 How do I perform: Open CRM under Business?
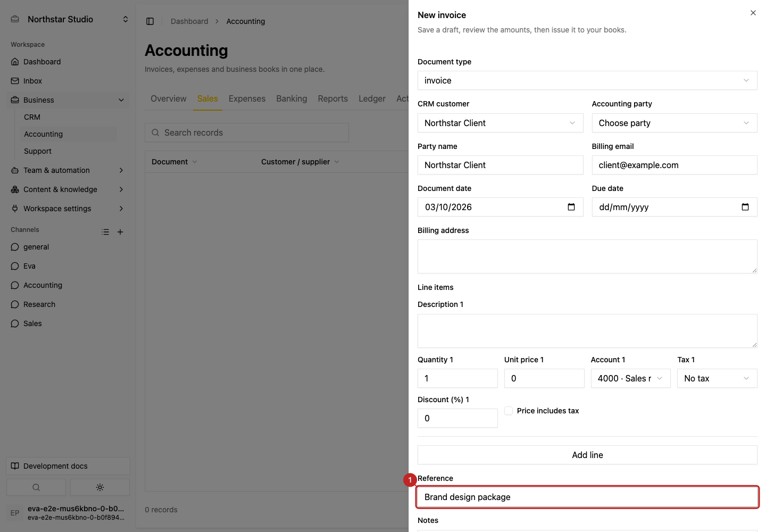coord(68,117)
